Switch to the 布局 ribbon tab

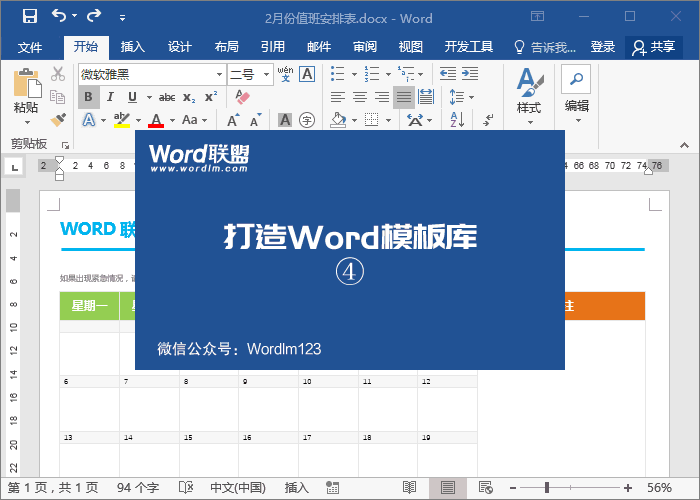click(x=226, y=46)
